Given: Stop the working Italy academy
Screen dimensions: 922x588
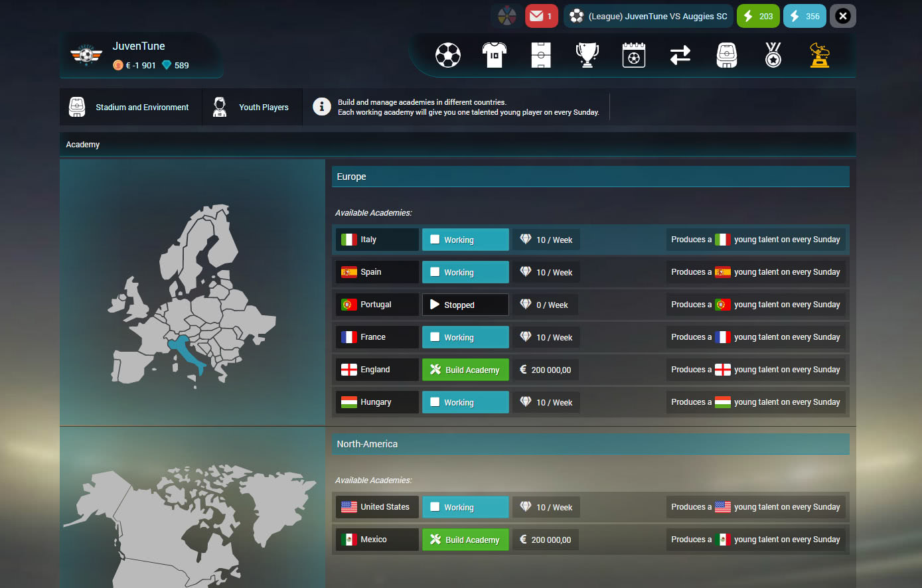Looking at the screenshot, I should [465, 240].
